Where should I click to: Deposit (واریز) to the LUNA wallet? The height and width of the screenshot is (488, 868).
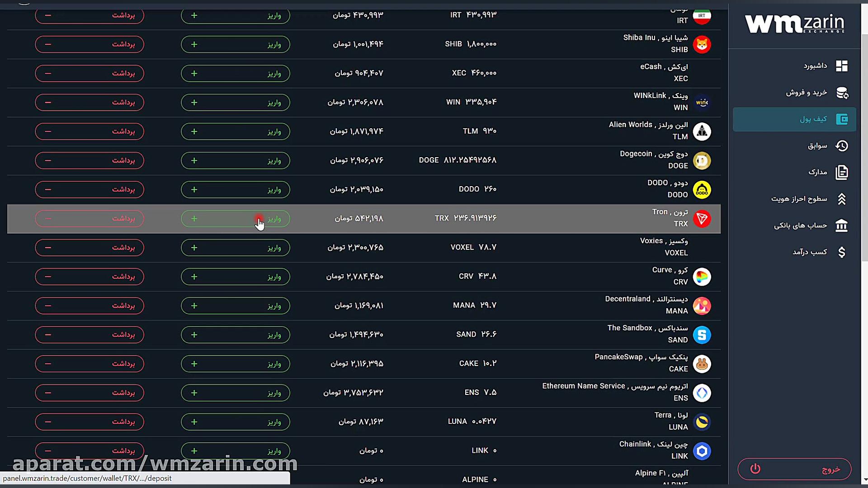(235, 422)
